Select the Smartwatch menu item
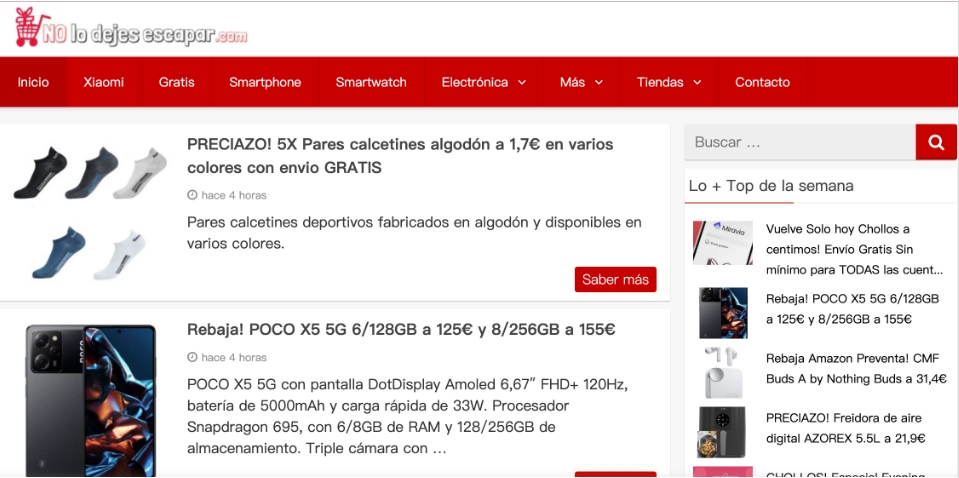 pyautogui.click(x=371, y=82)
